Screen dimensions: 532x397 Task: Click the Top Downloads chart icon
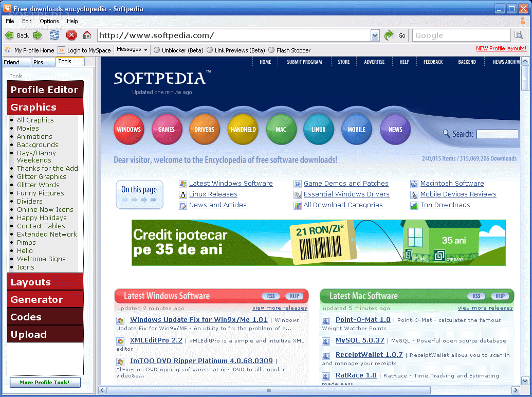point(414,206)
